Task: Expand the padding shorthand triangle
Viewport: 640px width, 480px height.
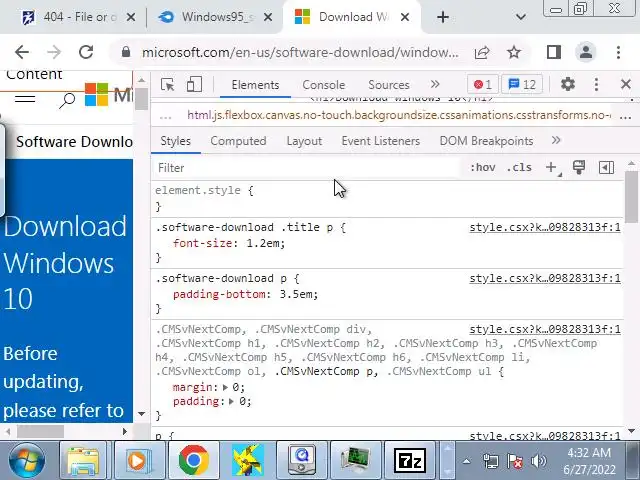Action: tap(231, 402)
